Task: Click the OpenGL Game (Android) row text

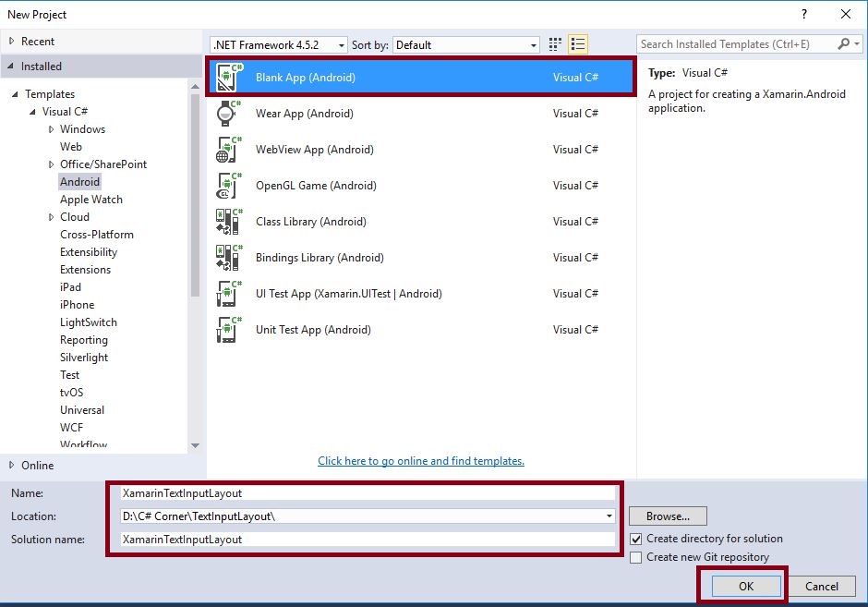Action: 316,186
